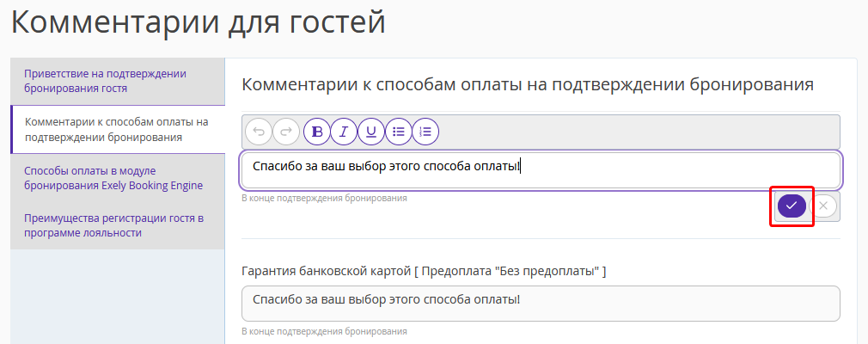Cancel editing with the X icon

(x=823, y=206)
